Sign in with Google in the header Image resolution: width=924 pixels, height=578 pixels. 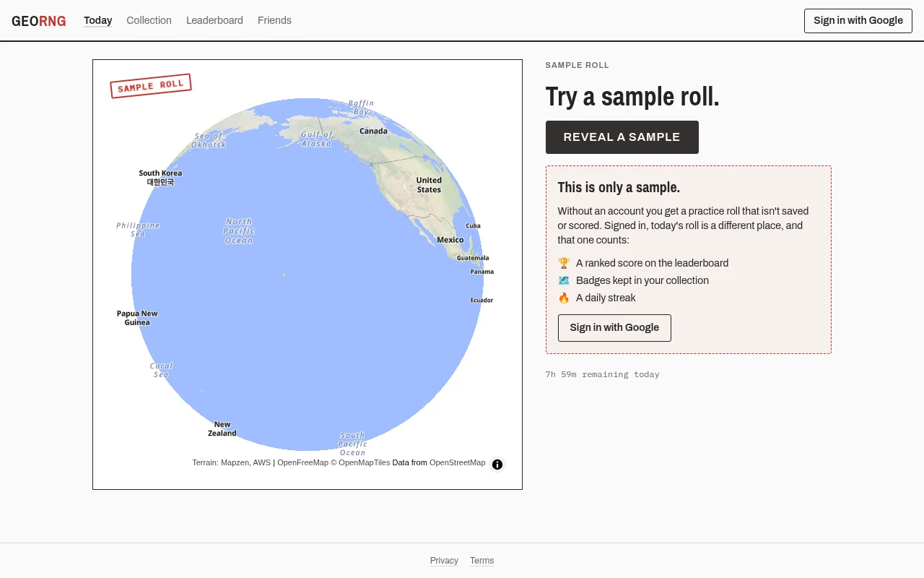tap(858, 21)
